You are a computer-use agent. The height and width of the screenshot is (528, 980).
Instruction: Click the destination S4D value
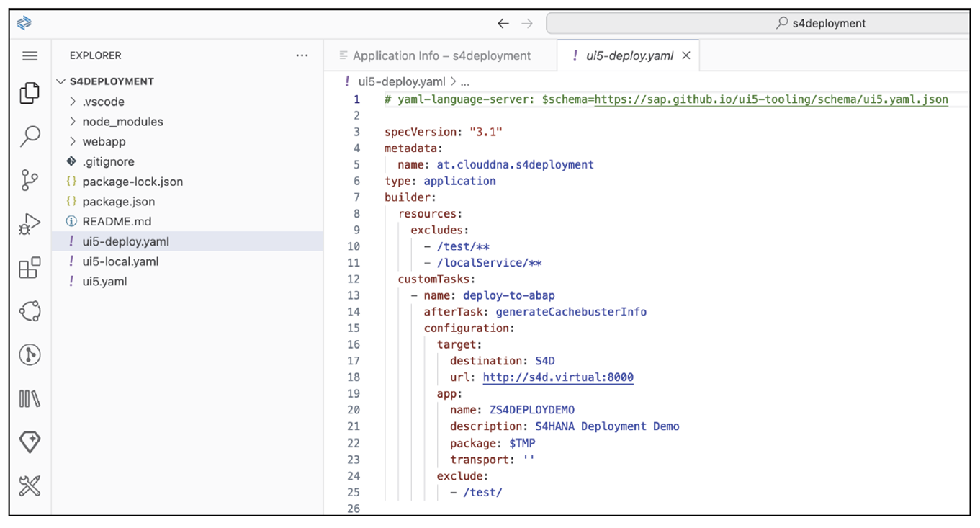pyautogui.click(x=545, y=361)
